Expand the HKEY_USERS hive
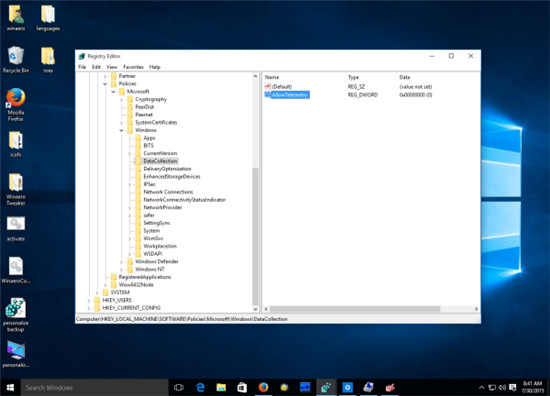 click(x=88, y=300)
